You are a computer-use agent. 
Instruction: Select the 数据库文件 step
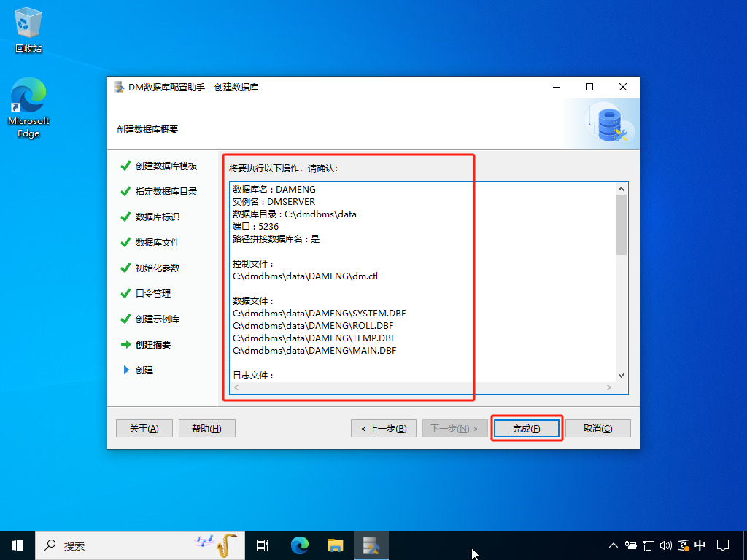[x=158, y=242]
